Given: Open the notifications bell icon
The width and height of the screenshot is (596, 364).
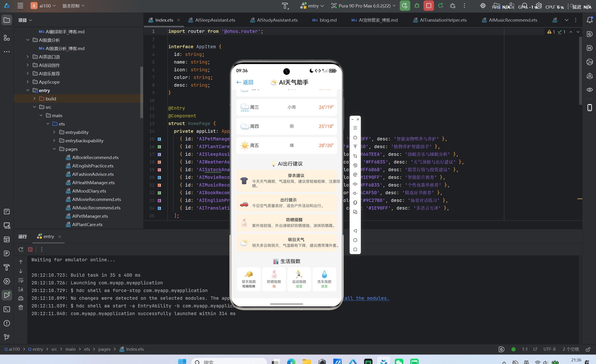Looking at the screenshot, I should pyautogui.click(x=590, y=20).
